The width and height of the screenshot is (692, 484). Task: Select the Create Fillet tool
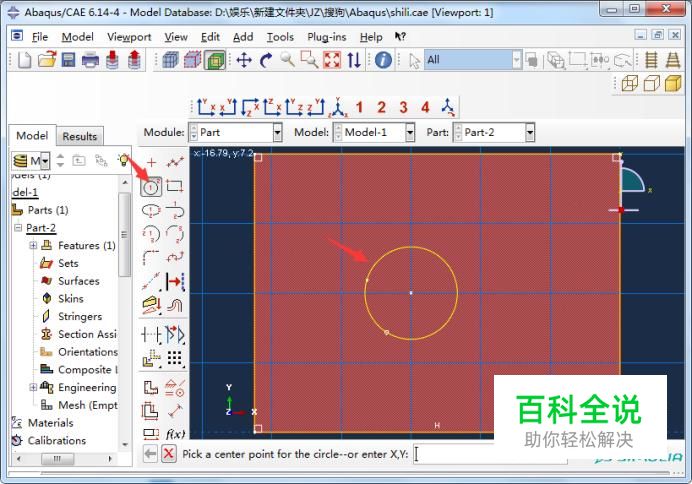tap(151, 258)
